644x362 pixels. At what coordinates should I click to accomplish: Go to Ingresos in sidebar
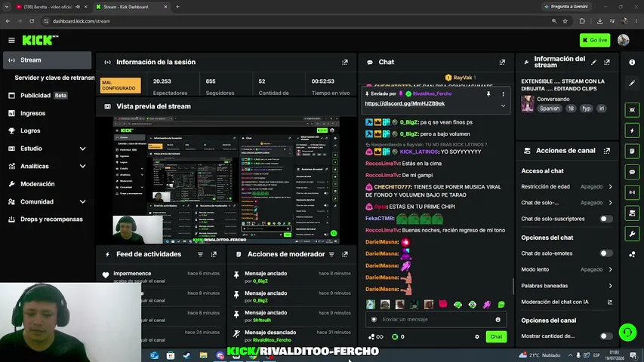tap(48, 113)
